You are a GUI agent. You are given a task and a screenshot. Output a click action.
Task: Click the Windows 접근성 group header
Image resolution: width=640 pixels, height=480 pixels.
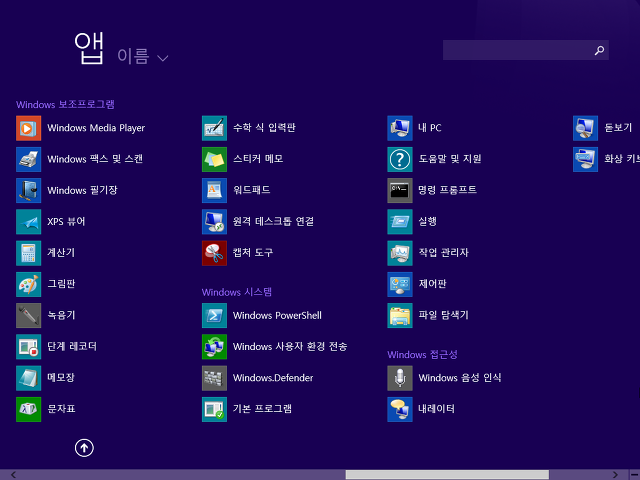pyautogui.click(x=422, y=354)
